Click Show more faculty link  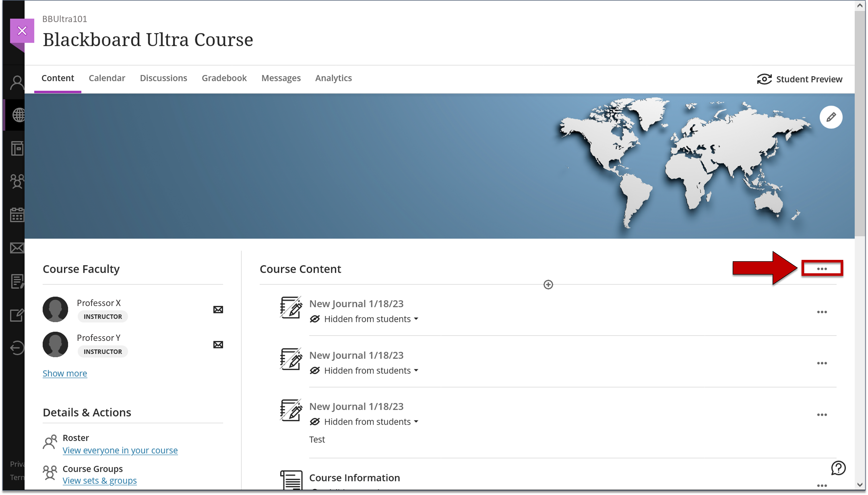click(65, 373)
